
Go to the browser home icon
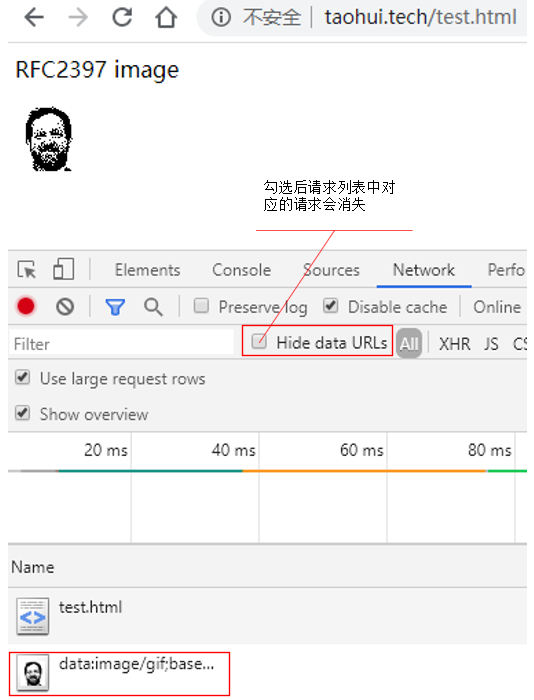pos(166,17)
